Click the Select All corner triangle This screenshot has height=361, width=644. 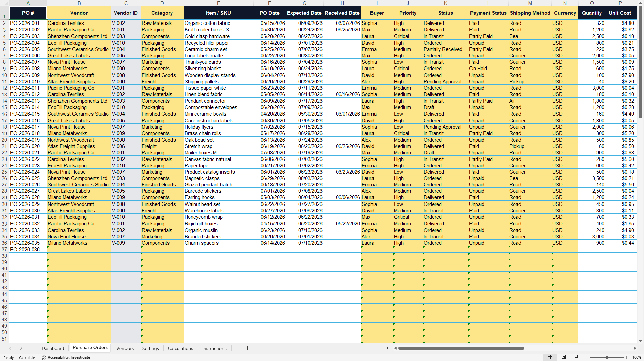click(4, 3)
